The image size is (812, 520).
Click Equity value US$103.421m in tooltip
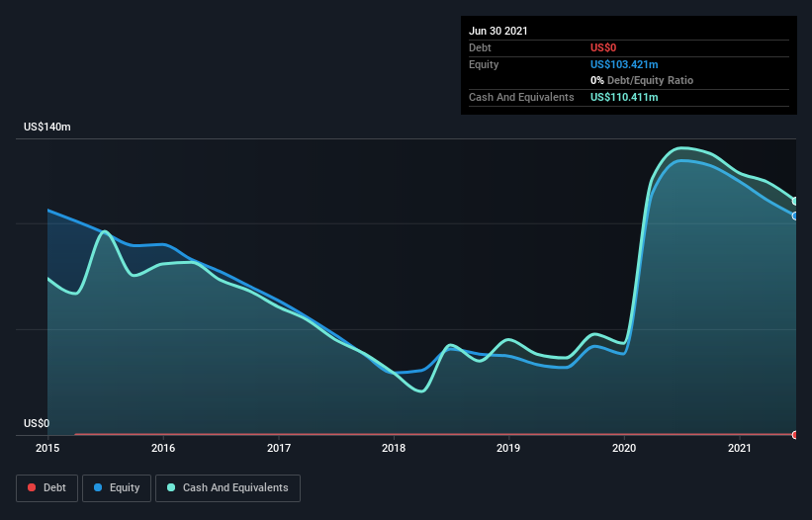point(624,64)
